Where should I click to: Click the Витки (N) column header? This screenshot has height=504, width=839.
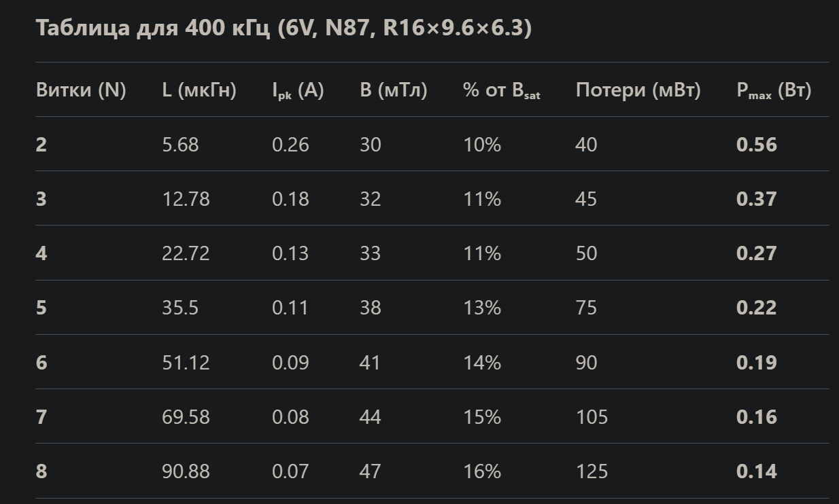81,90
